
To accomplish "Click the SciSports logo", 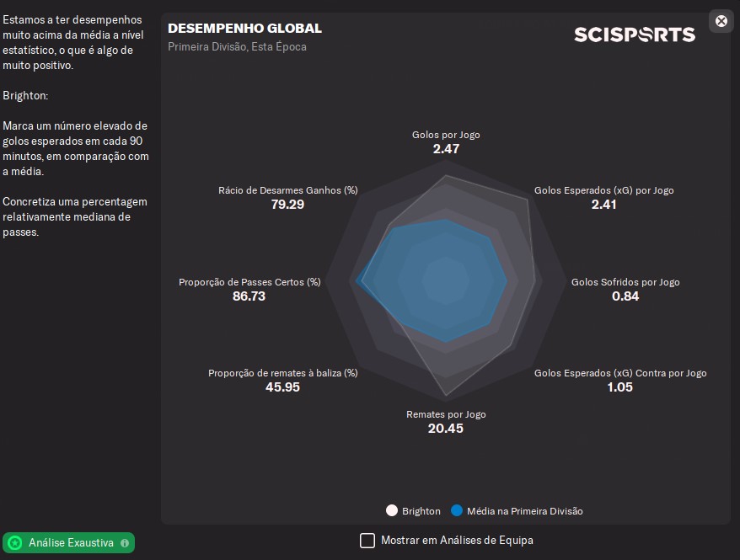I will pyautogui.click(x=634, y=35).
